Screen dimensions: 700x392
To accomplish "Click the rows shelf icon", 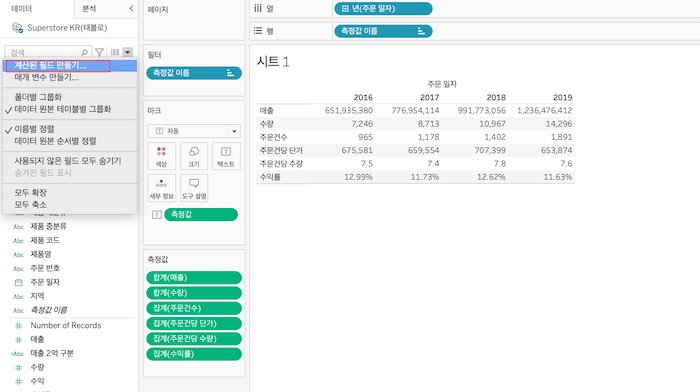I will tap(258, 31).
